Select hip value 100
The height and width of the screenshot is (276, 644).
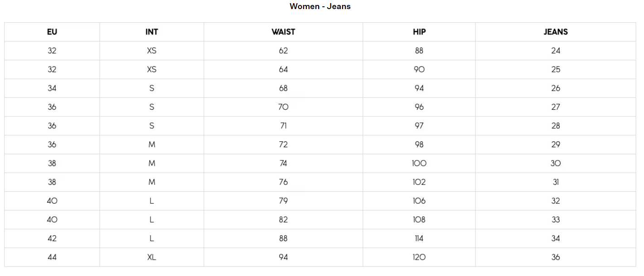click(419, 163)
